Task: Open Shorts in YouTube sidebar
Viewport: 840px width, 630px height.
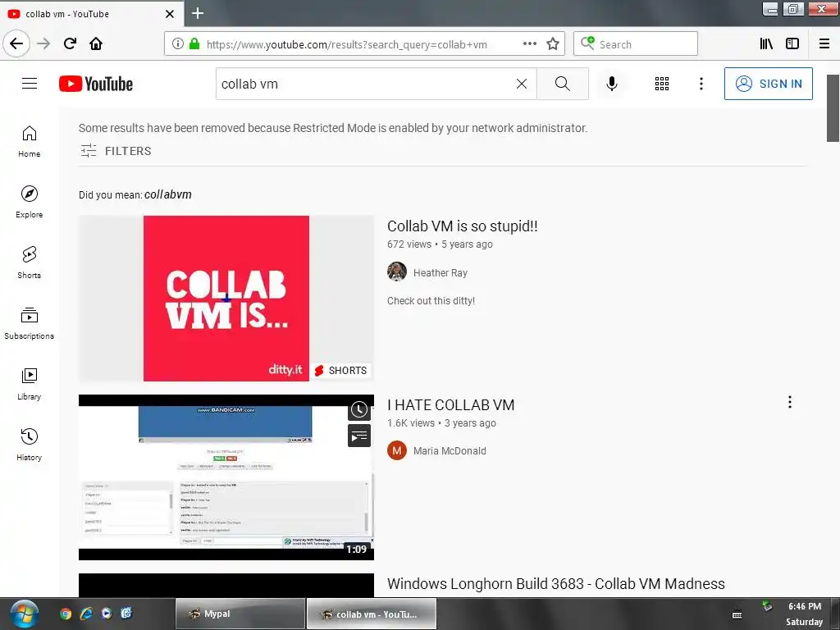Action: pyautogui.click(x=30, y=263)
